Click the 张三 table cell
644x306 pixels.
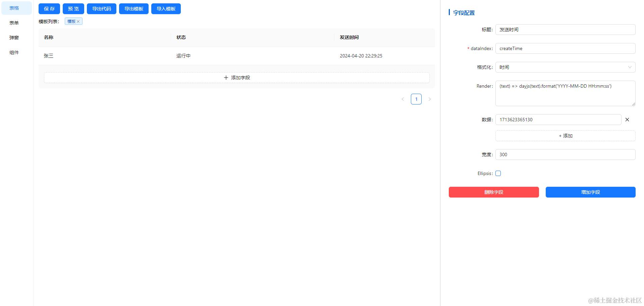click(x=105, y=56)
